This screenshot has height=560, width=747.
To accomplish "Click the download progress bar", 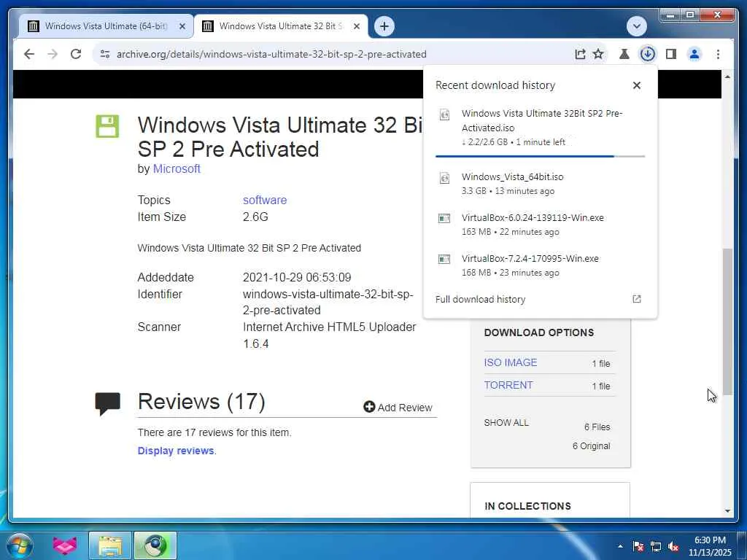I will click(x=541, y=156).
